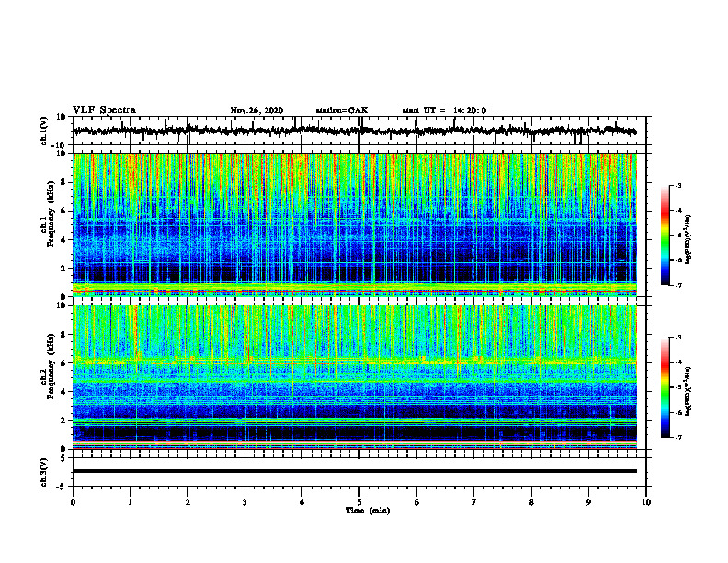Click the time axis end label "10"
This screenshot has width=728, height=563.
(x=646, y=502)
